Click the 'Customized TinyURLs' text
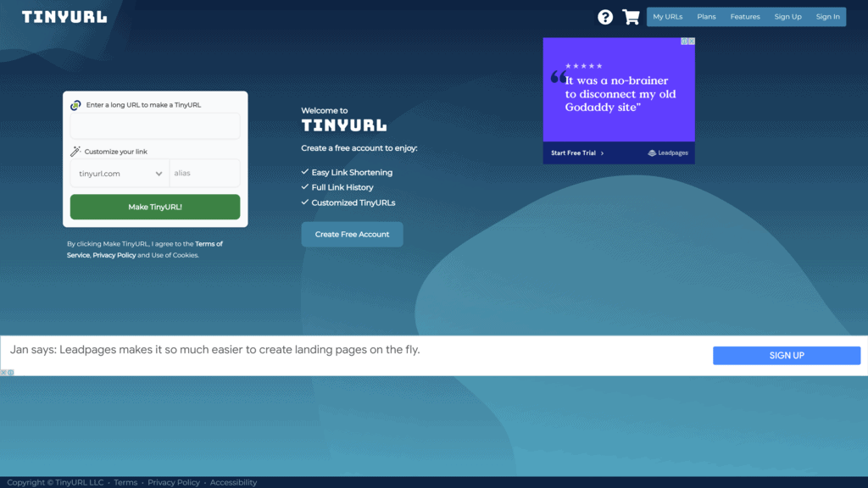This screenshot has height=488, width=868. [353, 203]
